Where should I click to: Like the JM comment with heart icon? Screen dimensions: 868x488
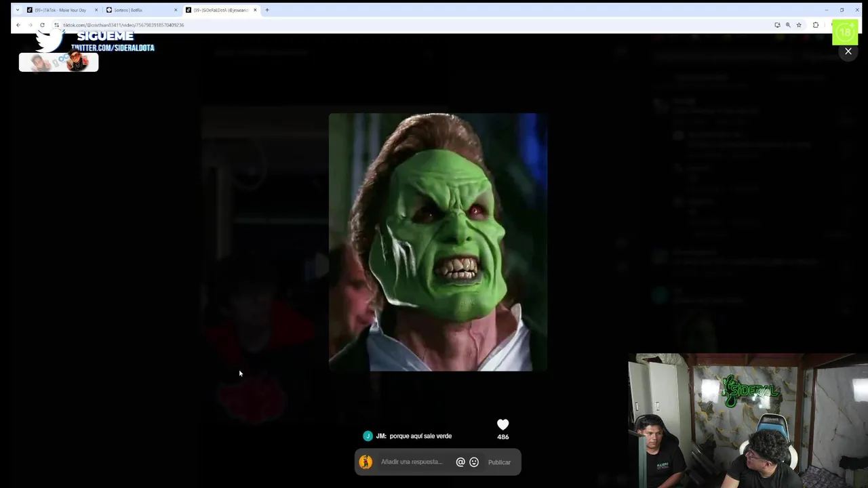click(x=502, y=424)
